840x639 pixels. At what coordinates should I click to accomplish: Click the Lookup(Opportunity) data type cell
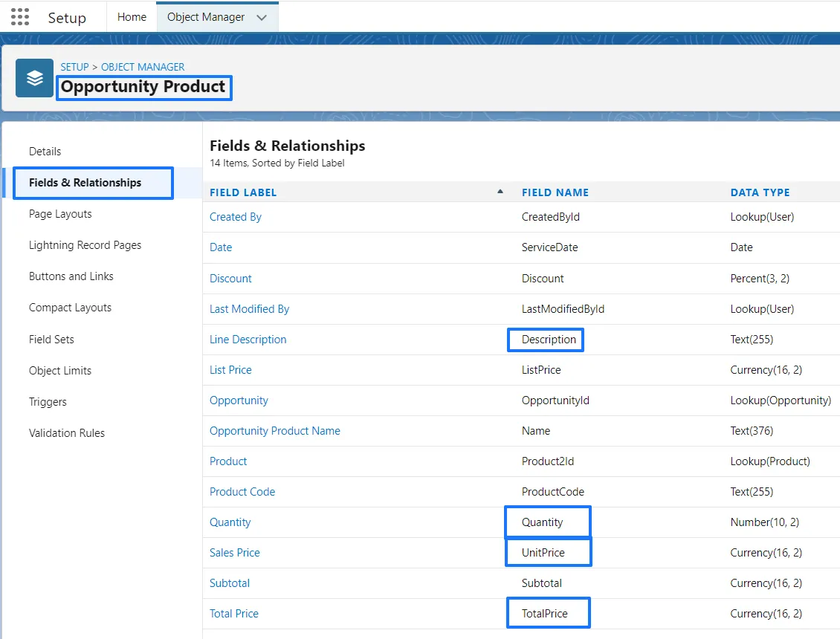781,400
